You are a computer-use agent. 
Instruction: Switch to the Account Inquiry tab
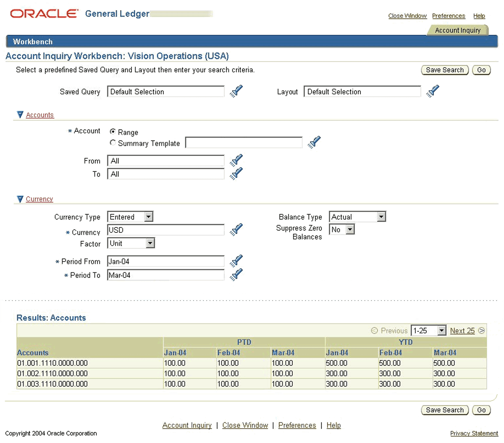point(457,30)
